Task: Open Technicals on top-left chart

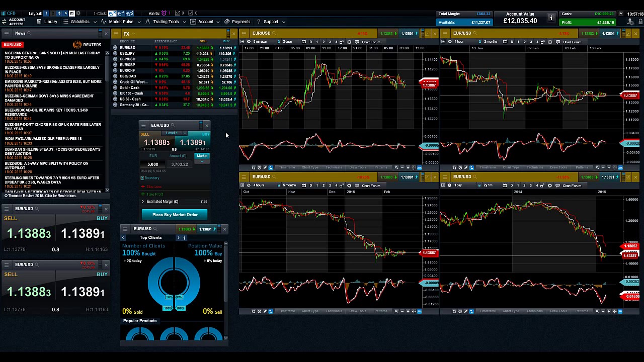Action: [334, 167]
